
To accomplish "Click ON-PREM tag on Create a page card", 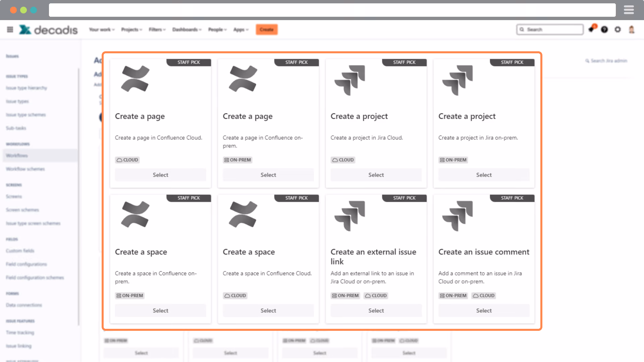I will (237, 160).
